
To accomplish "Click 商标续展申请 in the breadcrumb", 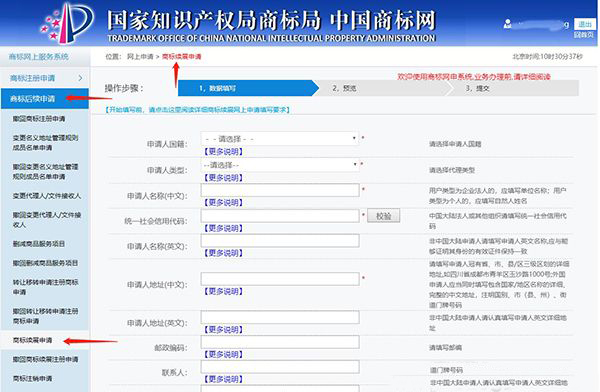I will click(181, 57).
